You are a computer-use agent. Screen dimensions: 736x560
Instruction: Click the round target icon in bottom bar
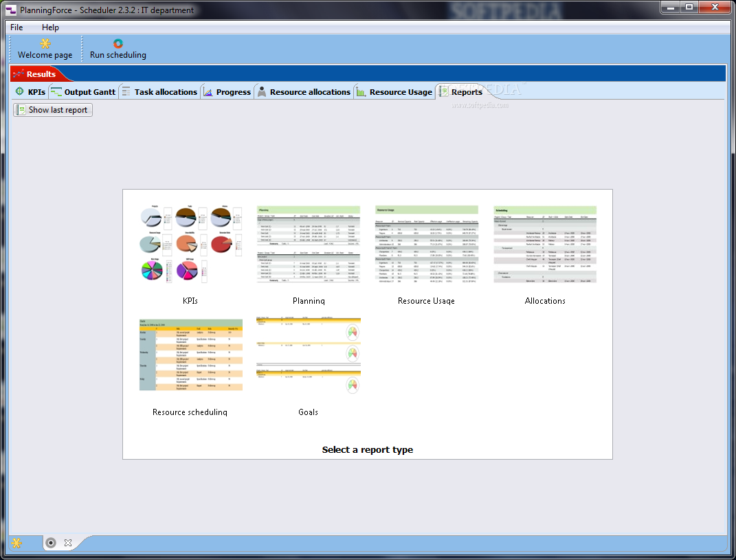[x=51, y=543]
